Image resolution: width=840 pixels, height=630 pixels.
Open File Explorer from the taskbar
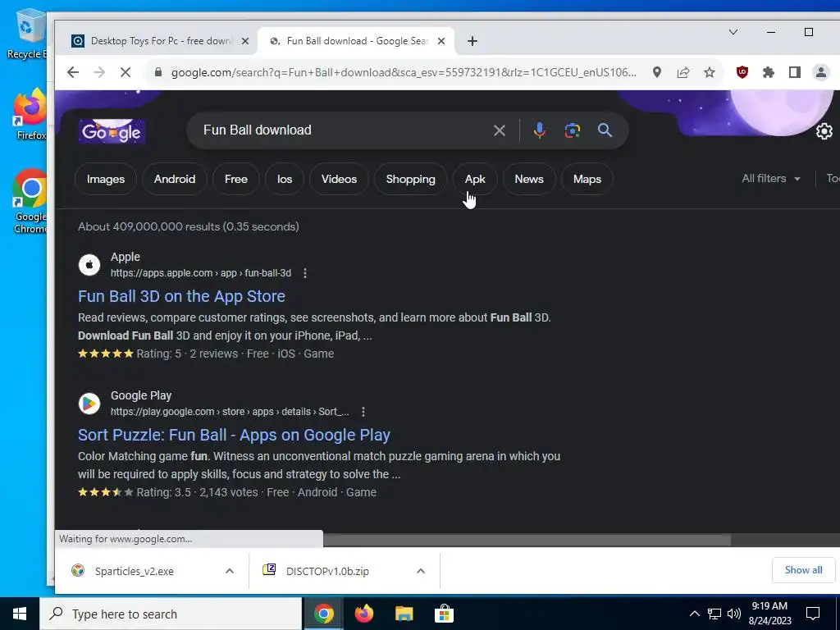tap(404, 614)
